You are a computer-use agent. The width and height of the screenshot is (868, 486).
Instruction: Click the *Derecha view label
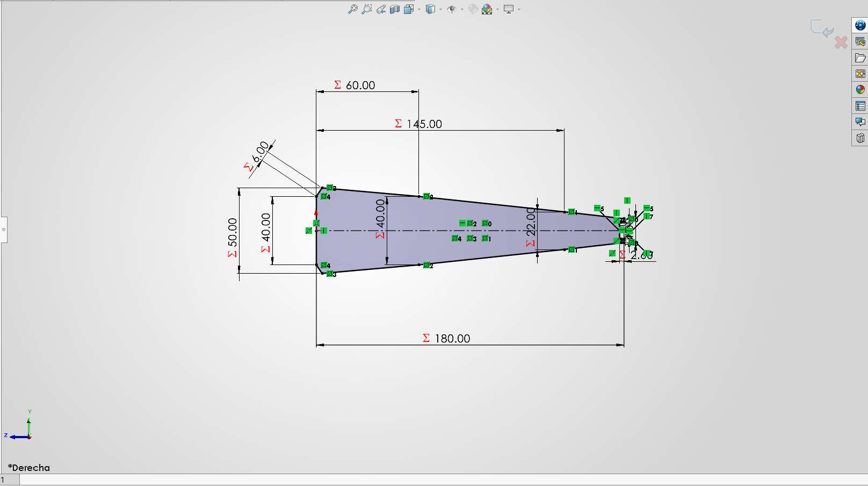[29, 468]
